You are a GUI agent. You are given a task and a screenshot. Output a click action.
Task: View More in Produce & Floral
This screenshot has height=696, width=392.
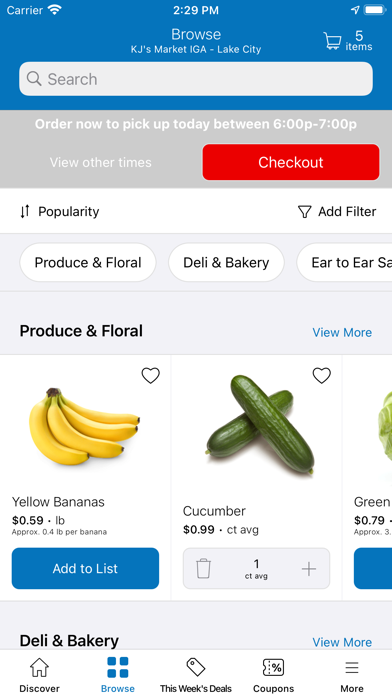click(x=342, y=332)
